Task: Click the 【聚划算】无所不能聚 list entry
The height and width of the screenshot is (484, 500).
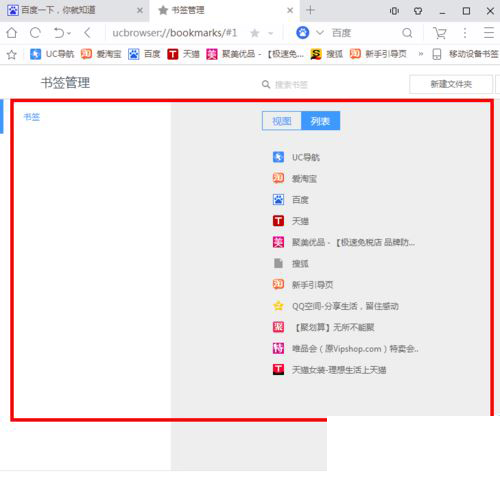Action: tap(323, 327)
